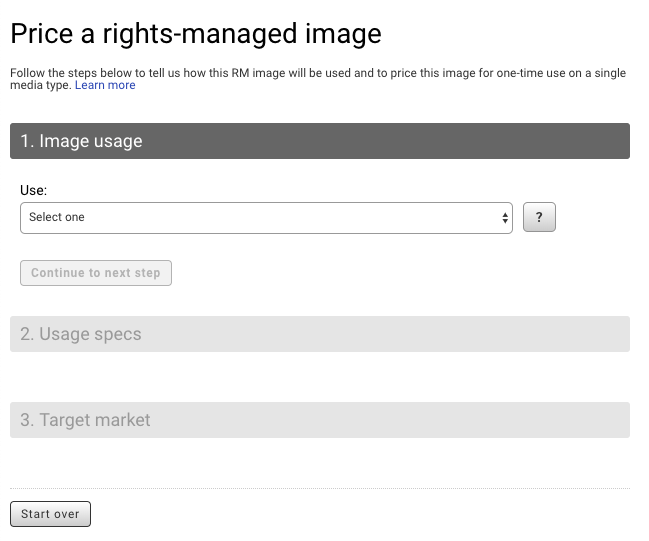
Task: Expand the '1. Image usage' section header
Action: [320, 141]
